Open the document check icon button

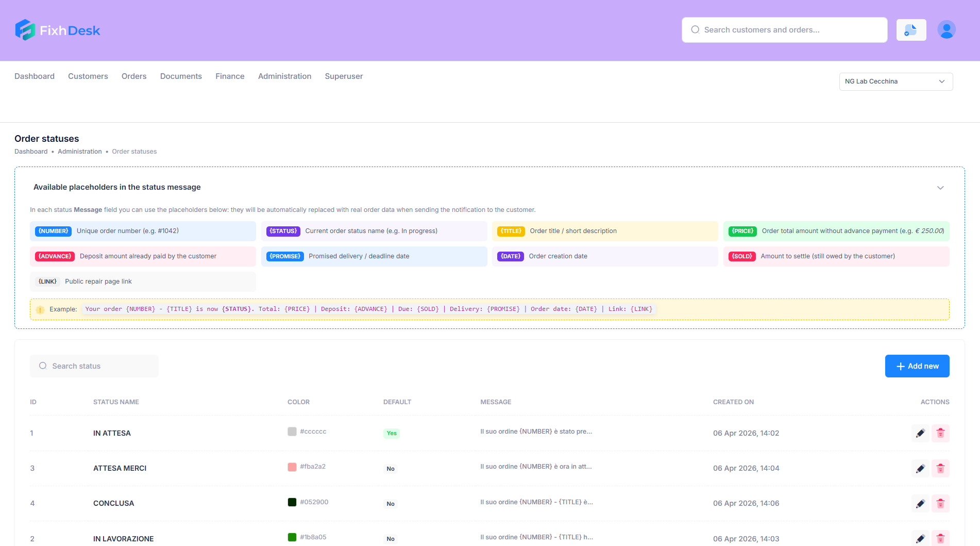pos(911,30)
